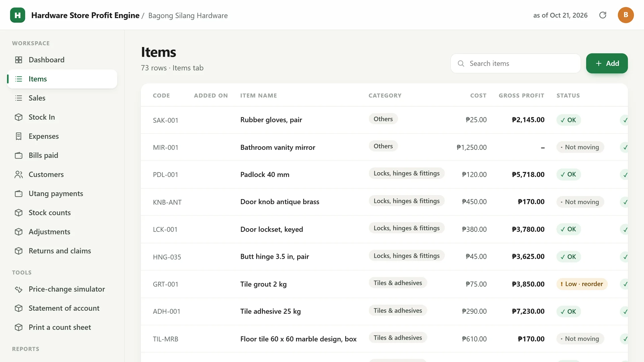Click the Tiles & adhesives tag on TIL-MRB row

pos(398,338)
